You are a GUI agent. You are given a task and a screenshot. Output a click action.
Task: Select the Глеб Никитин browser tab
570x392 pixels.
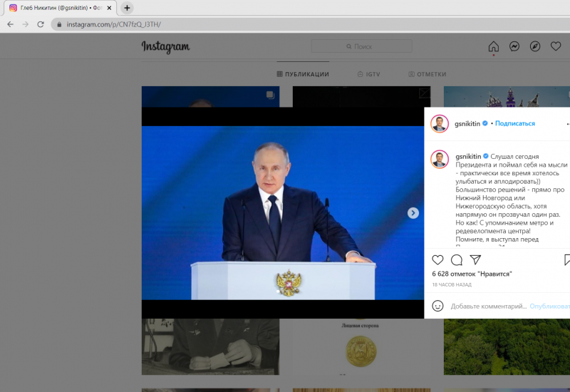pos(60,8)
